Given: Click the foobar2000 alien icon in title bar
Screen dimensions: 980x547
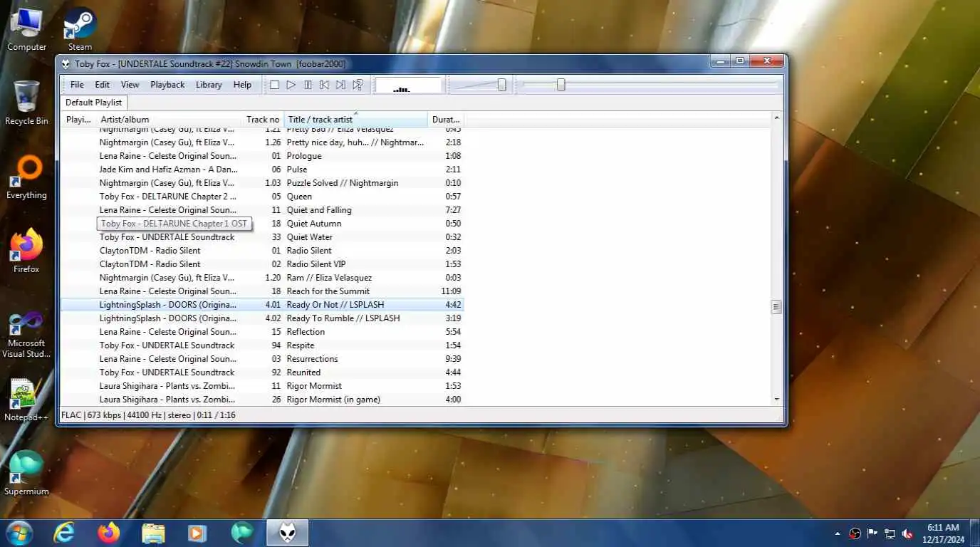Looking at the screenshot, I should point(66,64).
